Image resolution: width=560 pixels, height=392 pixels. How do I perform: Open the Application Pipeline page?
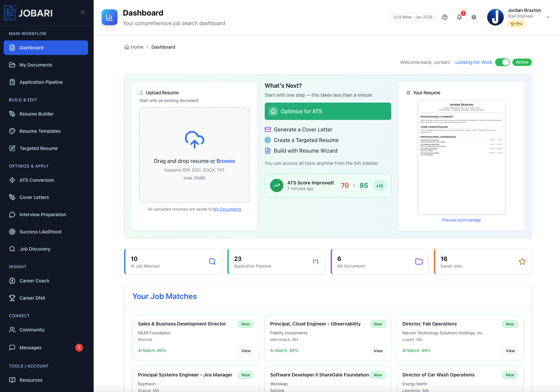click(x=41, y=82)
